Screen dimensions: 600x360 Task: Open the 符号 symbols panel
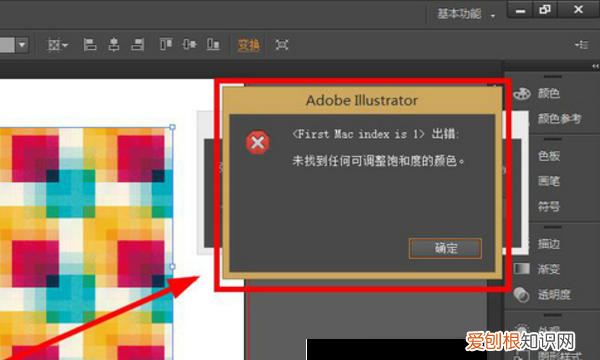(x=549, y=207)
